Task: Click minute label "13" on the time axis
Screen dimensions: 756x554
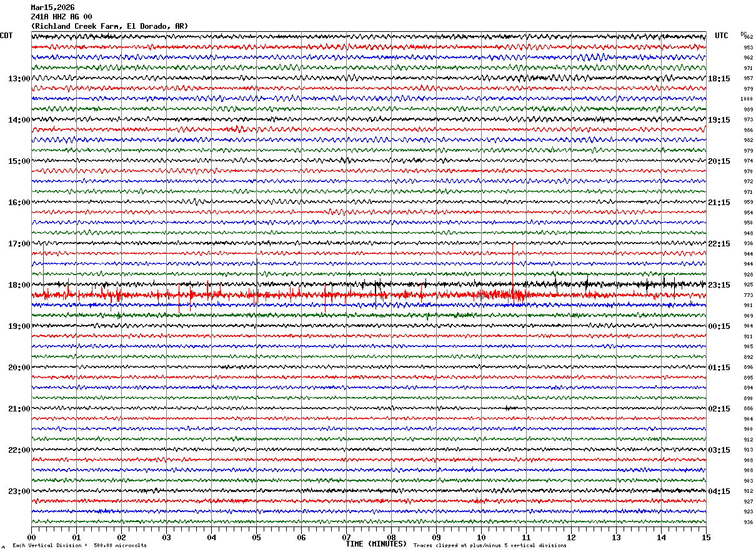Action: 616,538
